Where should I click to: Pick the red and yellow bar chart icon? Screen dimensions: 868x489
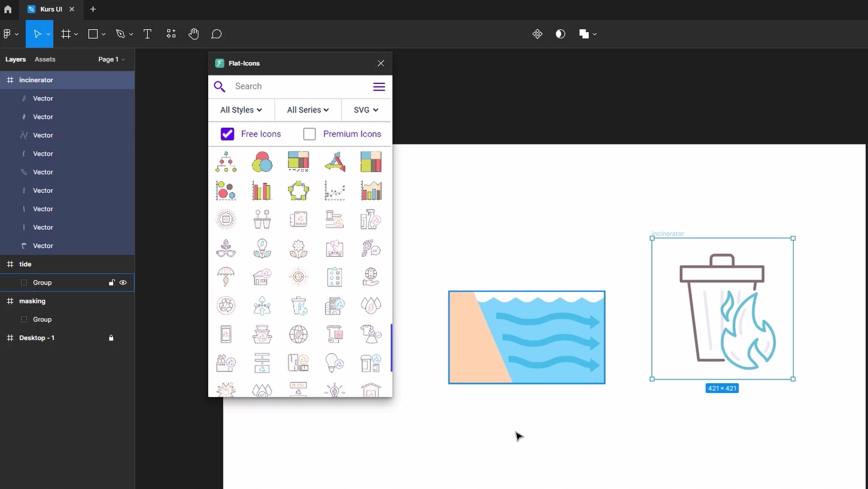click(x=262, y=190)
